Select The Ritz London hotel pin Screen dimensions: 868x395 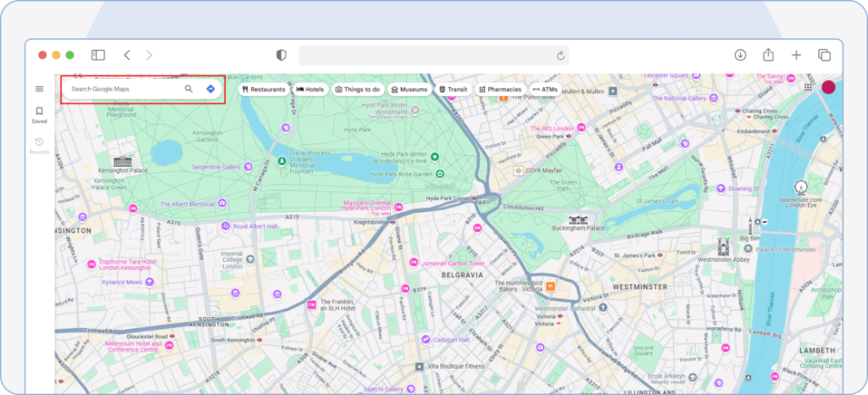(x=581, y=128)
